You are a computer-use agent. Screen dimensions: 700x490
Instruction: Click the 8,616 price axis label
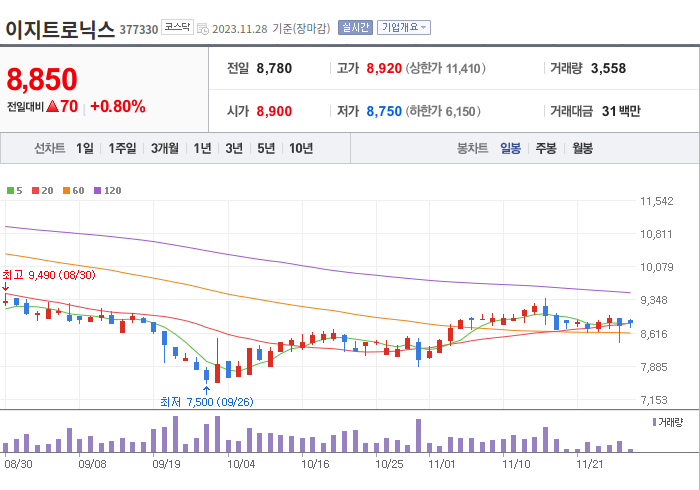(654, 334)
